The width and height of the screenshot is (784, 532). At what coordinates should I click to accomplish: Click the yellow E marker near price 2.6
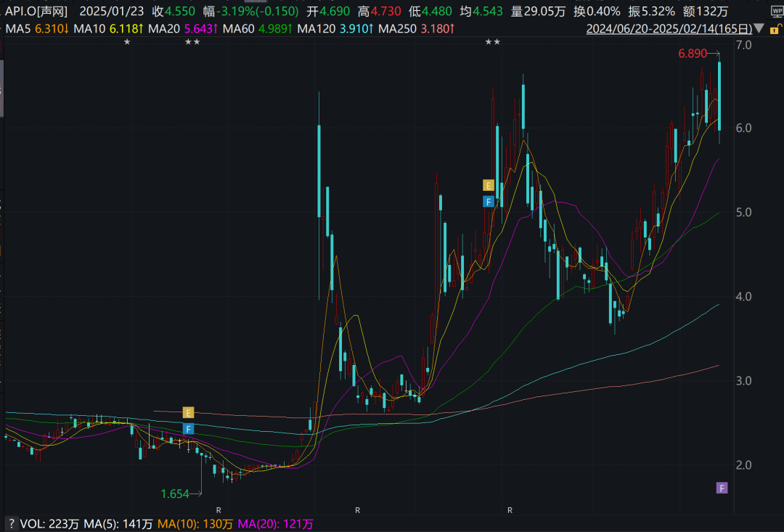(188, 413)
